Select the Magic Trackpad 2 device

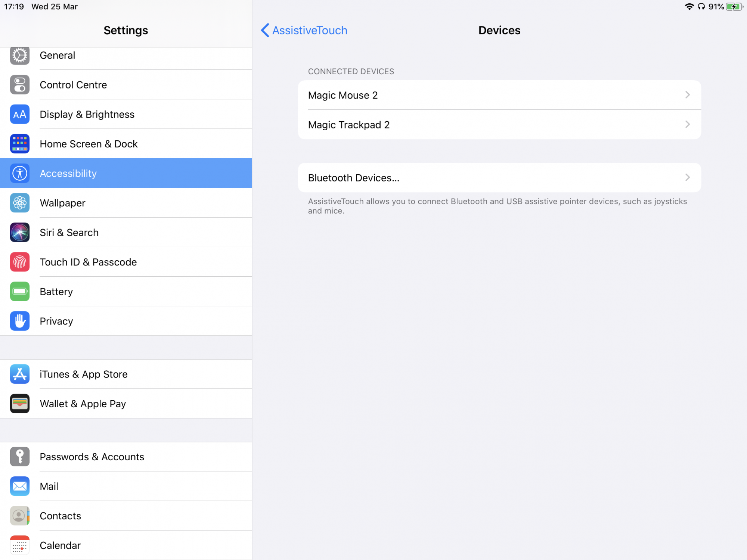tap(499, 124)
